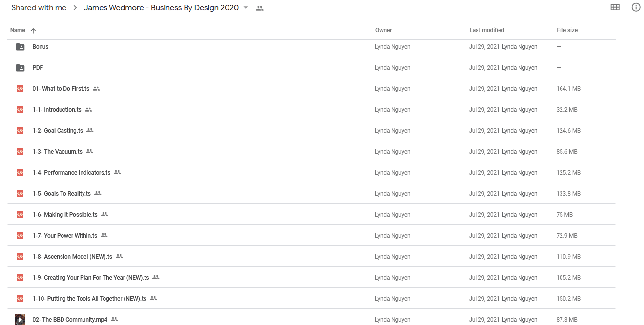Open the folder name dropdown arrow in breadcrumb
The image size is (644, 325).
[x=246, y=8]
